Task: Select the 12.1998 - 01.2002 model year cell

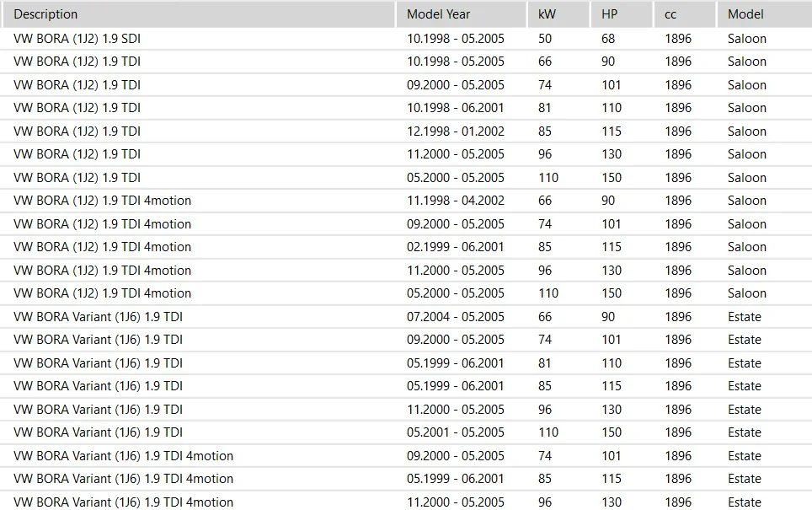Action: pos(455,132)
